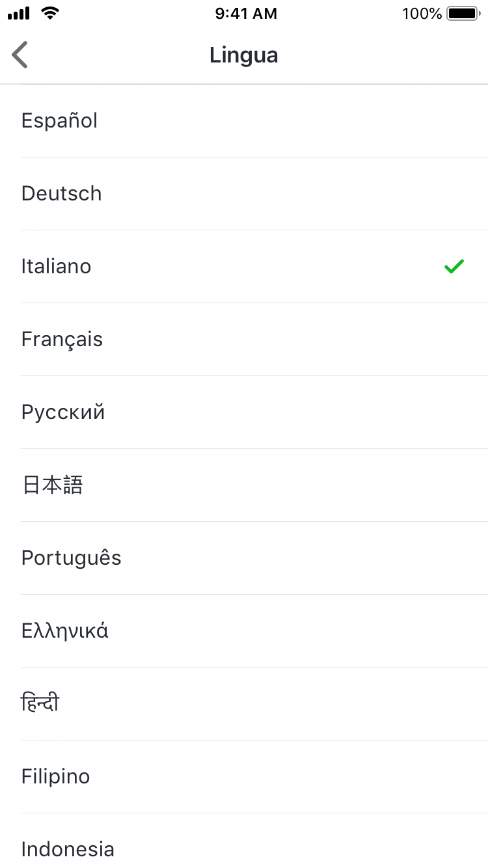
Task: Tap the Lingua page title
Action: pos(244,55)
